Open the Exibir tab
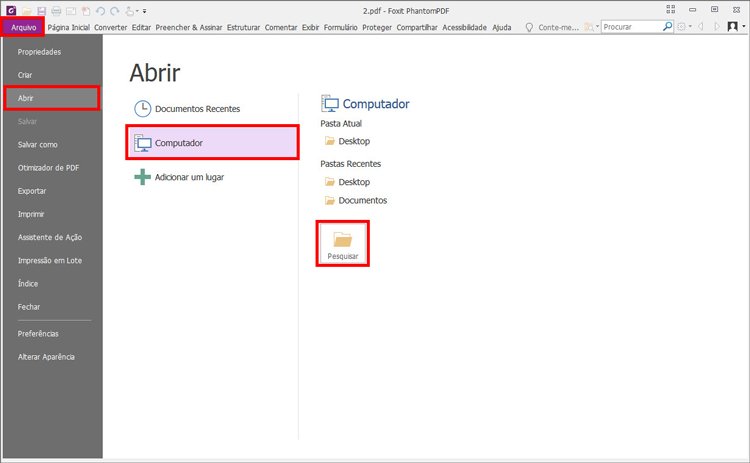 [310, 27]
